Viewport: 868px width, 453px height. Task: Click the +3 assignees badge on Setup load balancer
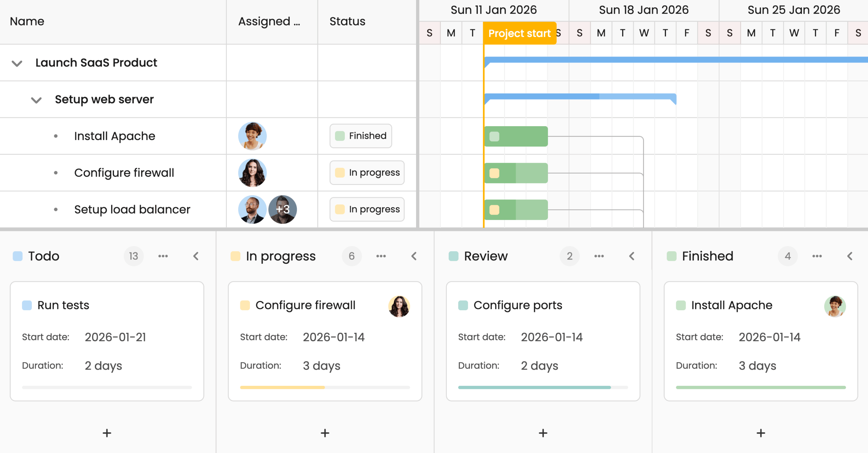(x=282, y=209)
